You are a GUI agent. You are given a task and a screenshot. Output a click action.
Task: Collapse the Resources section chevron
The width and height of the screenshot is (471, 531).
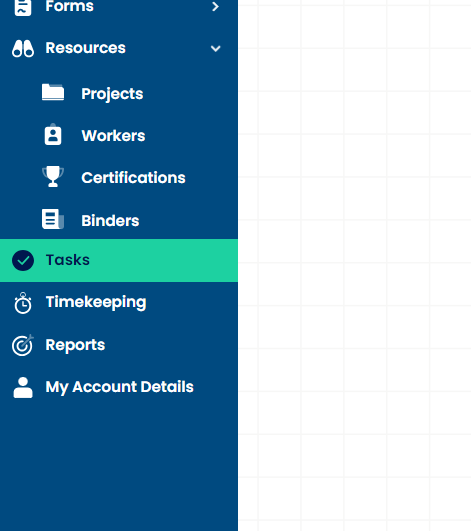click(x=215, y=48)
